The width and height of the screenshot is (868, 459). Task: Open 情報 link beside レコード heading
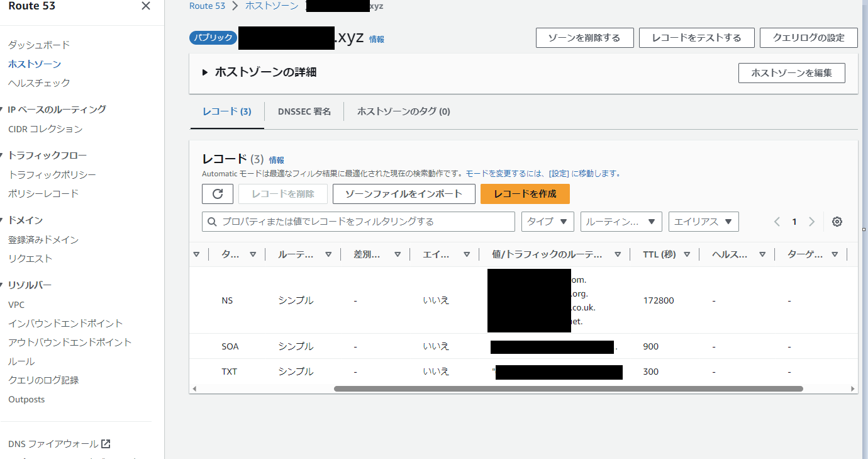click(277, 160)
